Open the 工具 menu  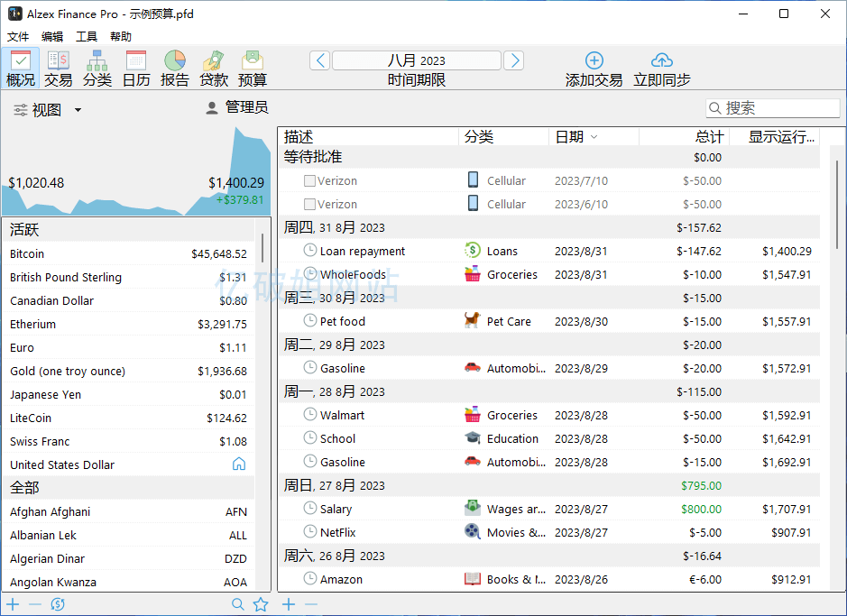[x=87, y=36]
